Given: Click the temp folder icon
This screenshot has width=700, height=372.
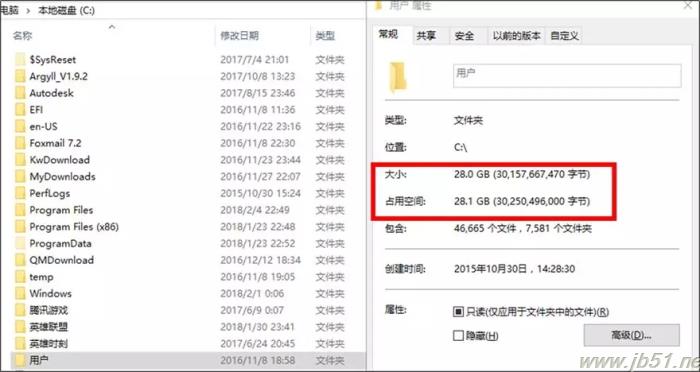Looking at the screenshot, I should click(20, 277).
